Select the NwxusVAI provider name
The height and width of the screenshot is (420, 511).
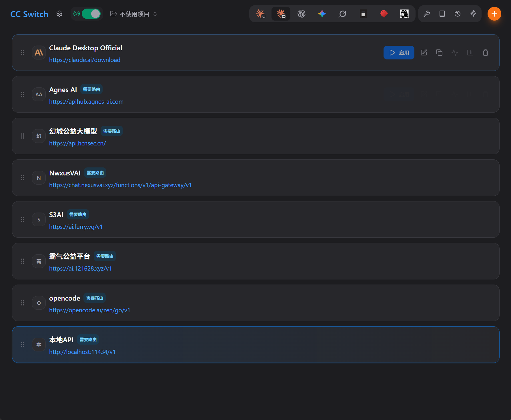pos(65,173)
